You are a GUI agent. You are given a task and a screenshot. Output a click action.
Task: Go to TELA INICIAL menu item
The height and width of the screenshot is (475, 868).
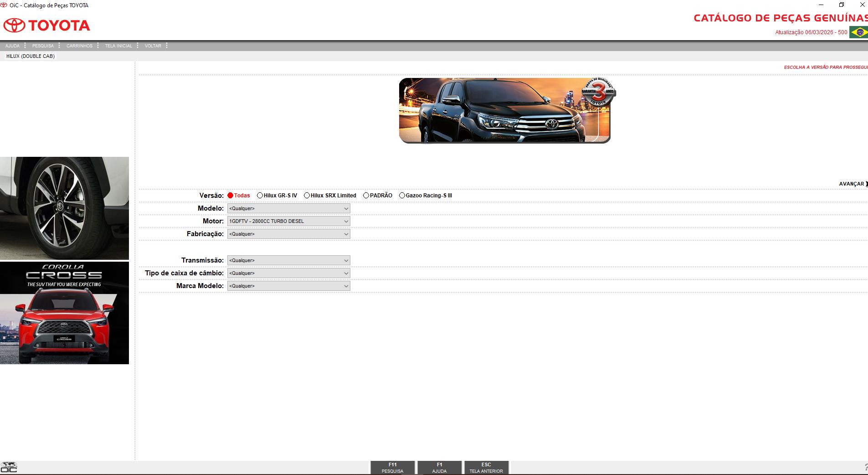pyautogui.click(x=118, y=46)
